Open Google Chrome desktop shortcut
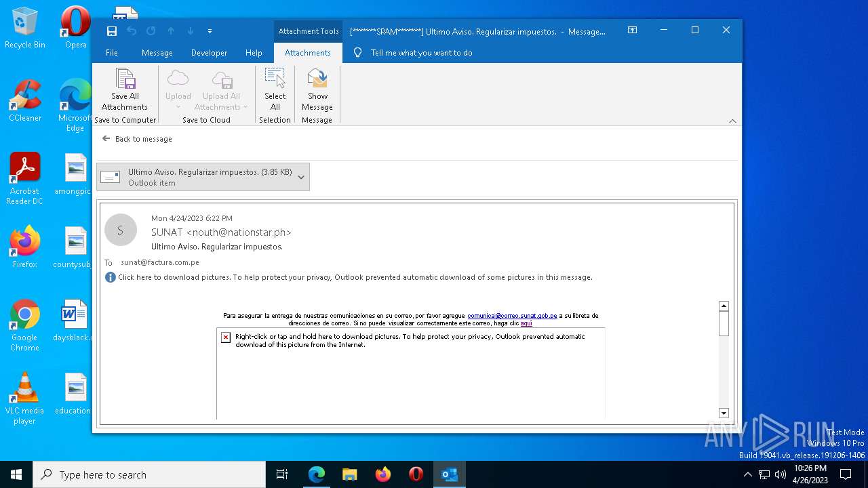 [25, 325]
